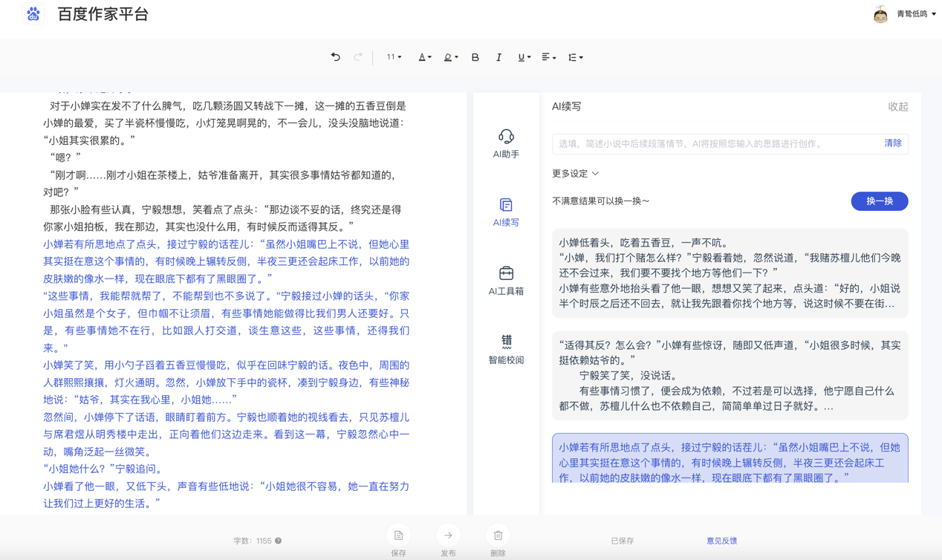
Task: Click the 保存 document icon
Action: pyautogui.click(x=399, y=535)
